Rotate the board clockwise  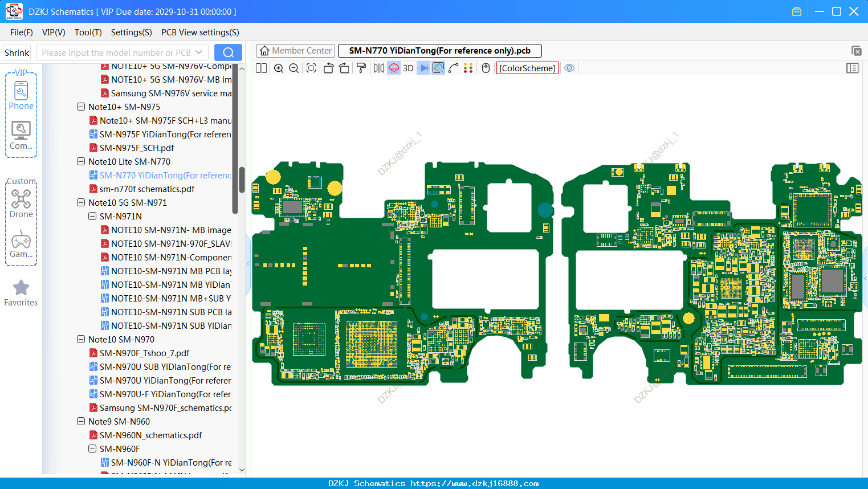pos(344,68)
